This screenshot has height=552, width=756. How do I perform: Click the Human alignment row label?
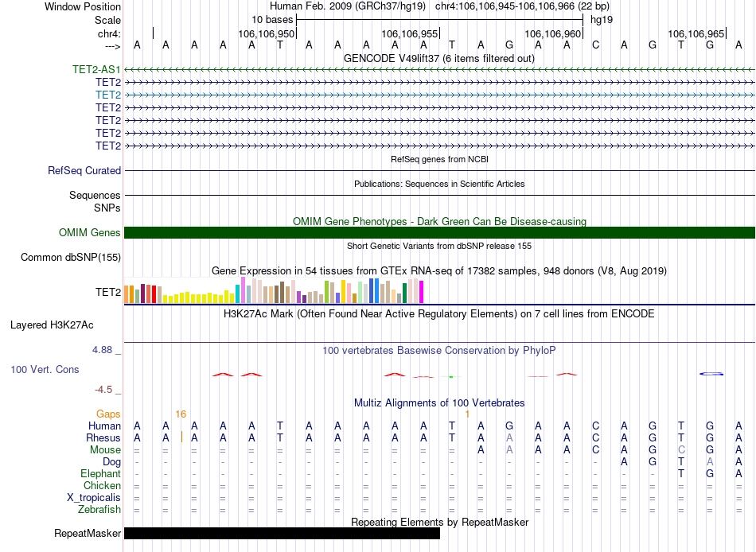[x=104, y=426]
